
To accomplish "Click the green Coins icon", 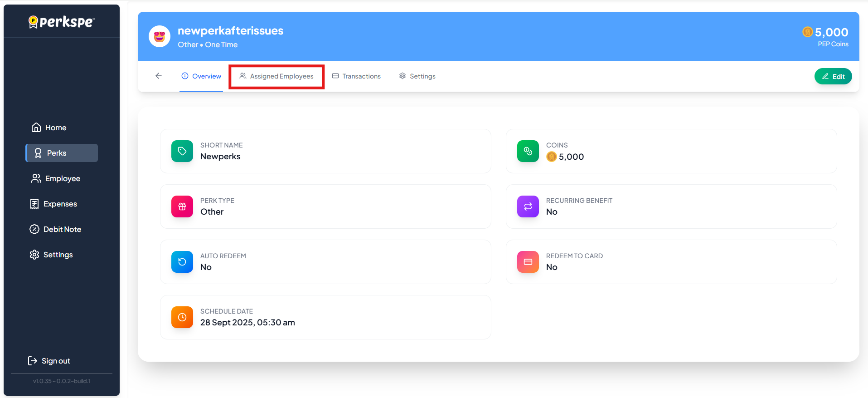I will pos(528,151).
